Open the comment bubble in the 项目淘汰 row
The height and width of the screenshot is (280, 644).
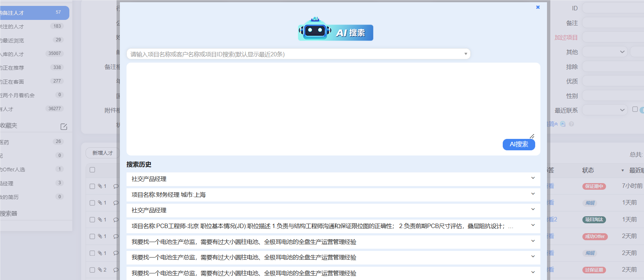point(115,220)
